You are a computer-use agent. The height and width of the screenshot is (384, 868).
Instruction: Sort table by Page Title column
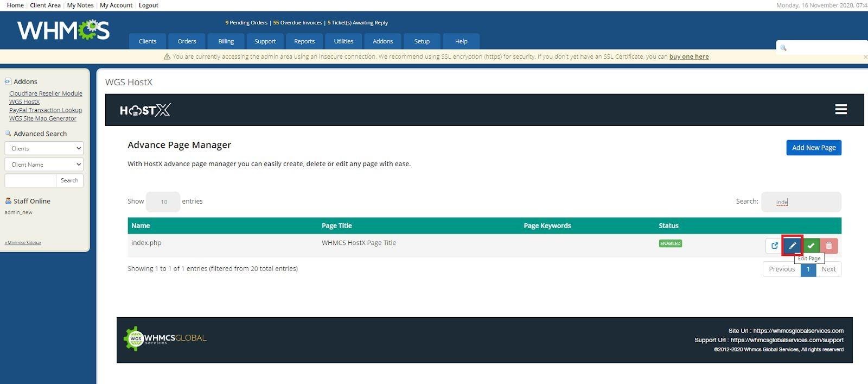tap(337, 225)
